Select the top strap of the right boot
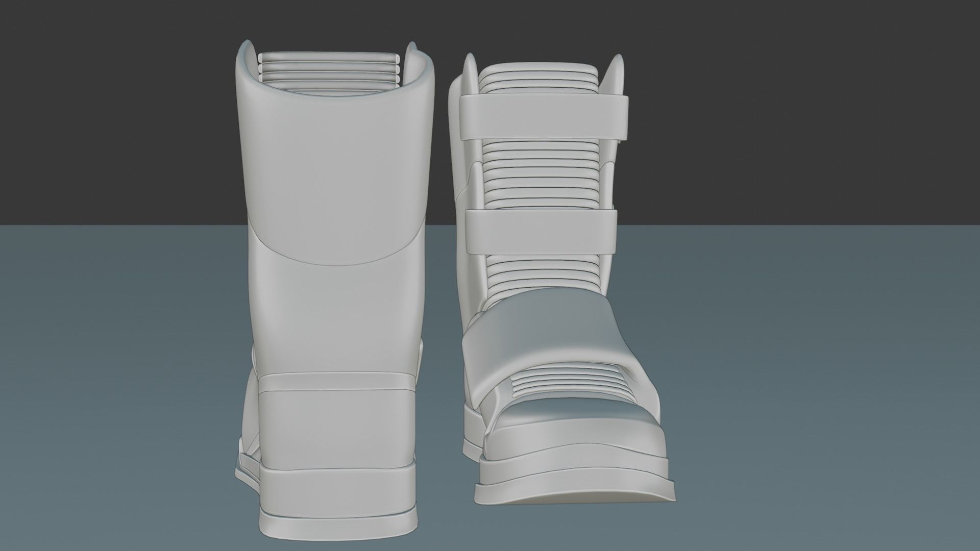The height and width of the screenshot is (551, 980). (x=543, y=117)
